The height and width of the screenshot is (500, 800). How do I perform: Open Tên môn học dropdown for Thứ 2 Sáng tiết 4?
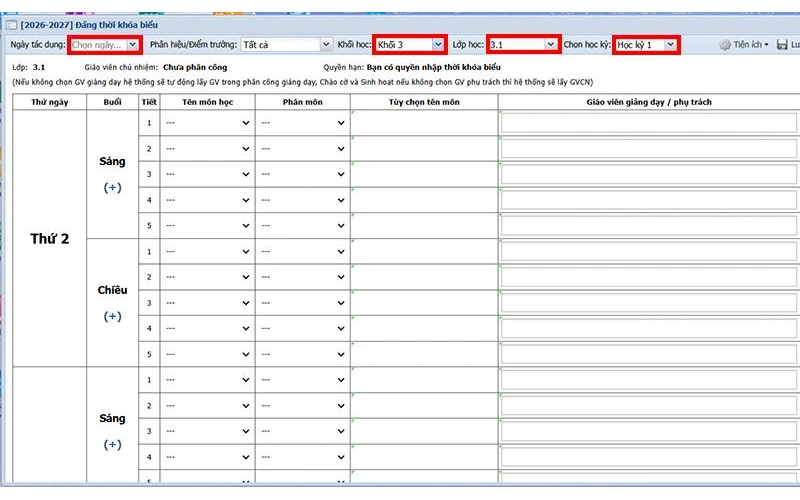(x=207, y=200)
